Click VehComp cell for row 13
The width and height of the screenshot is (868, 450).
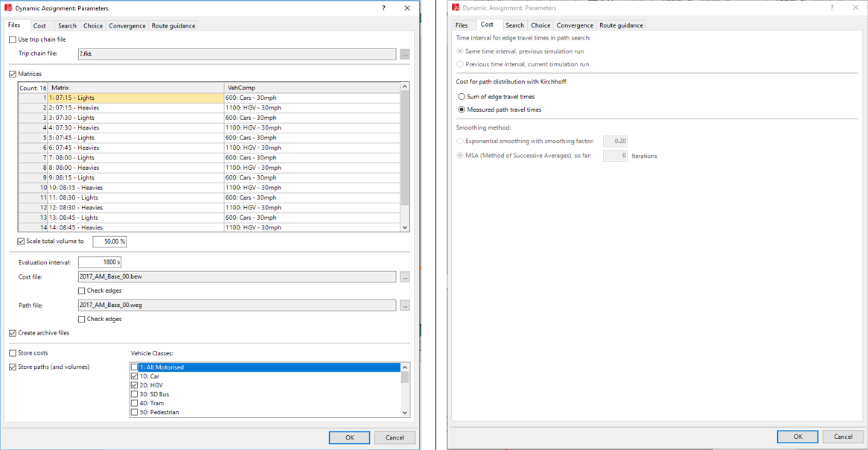click(312, 218)
